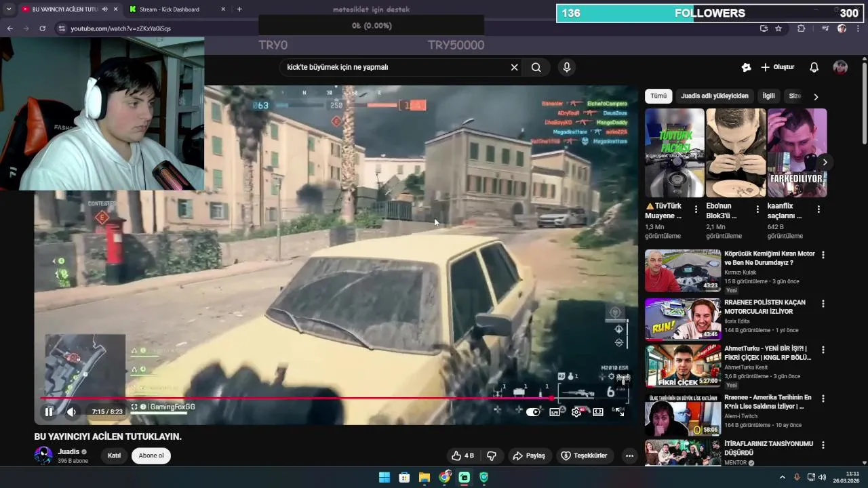
Task: Start voice search with the microphone
Action: coord(567,67)
